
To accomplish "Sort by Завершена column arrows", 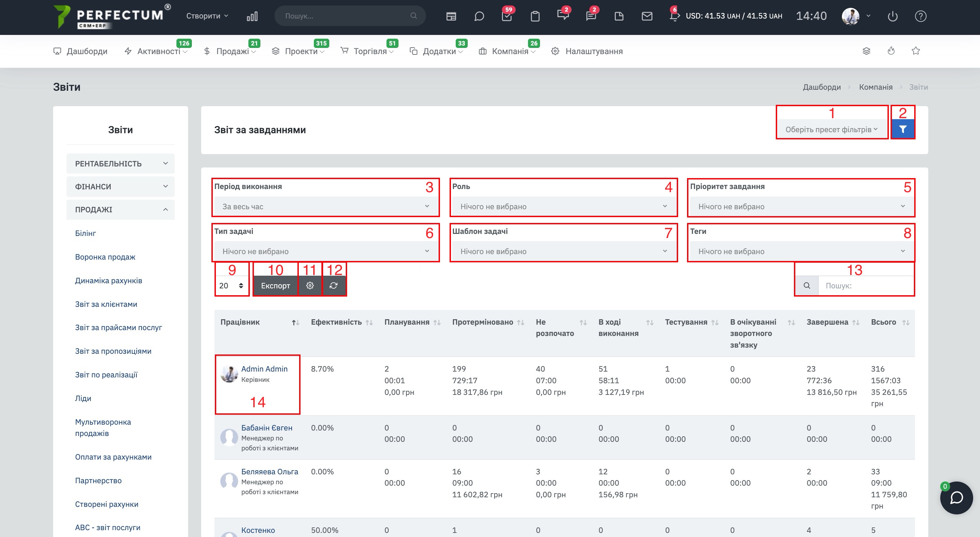I will (x=856, y=323).
